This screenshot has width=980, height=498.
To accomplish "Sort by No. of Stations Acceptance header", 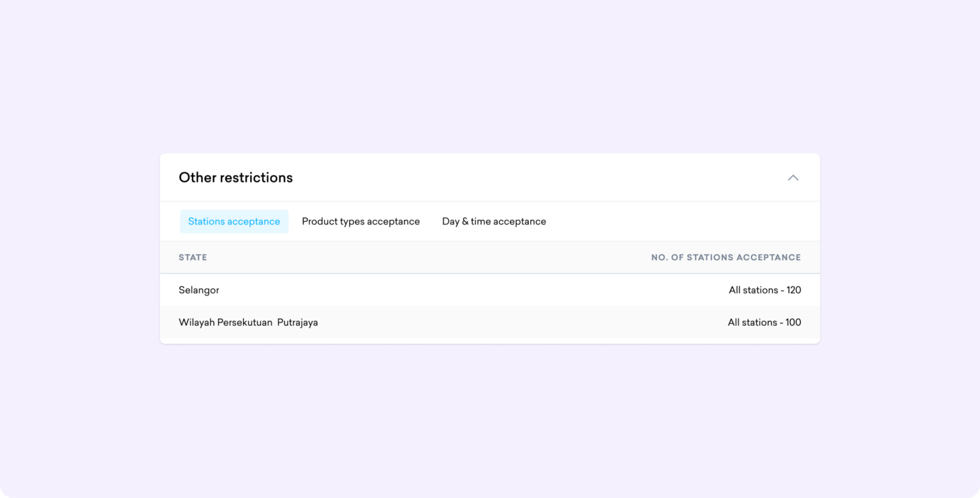I will click(725, 258).
